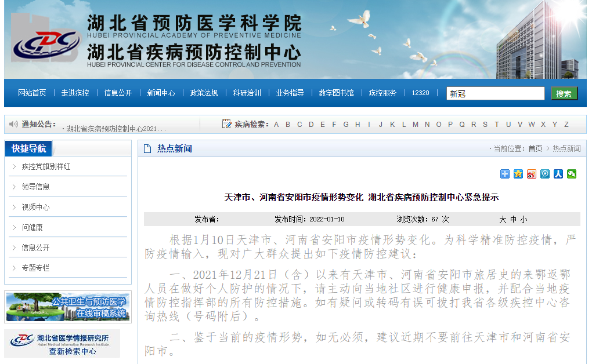Share article via Sina Weibo icon
This screenshot has width=592, height=364.
pos(532,174)
